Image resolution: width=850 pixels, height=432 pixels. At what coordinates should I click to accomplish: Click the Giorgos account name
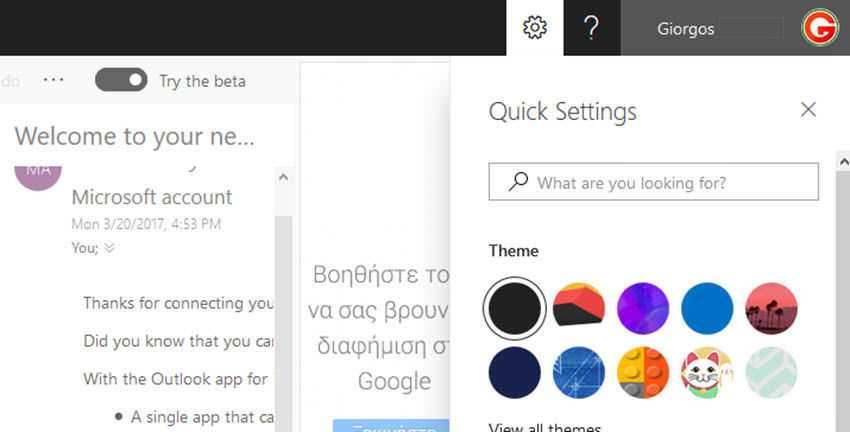pos(686,29)
